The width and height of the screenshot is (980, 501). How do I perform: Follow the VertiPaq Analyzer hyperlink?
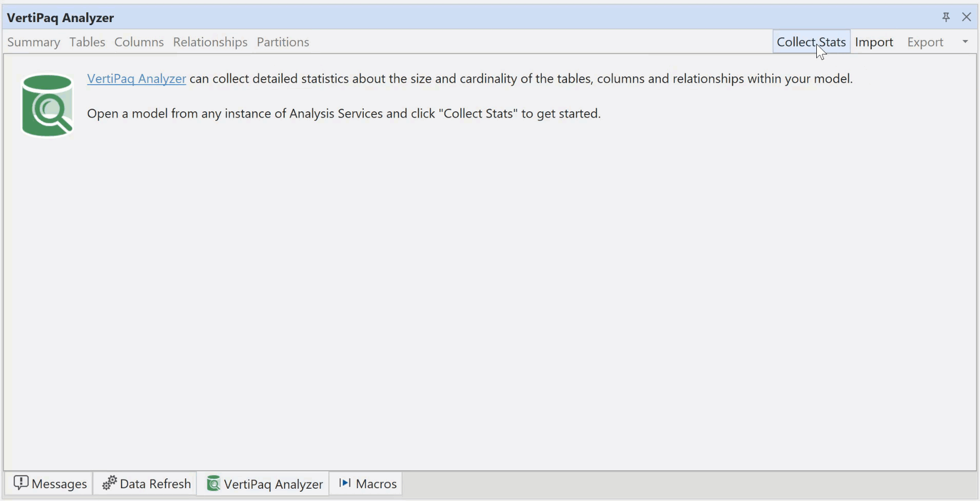pos(136,79)
